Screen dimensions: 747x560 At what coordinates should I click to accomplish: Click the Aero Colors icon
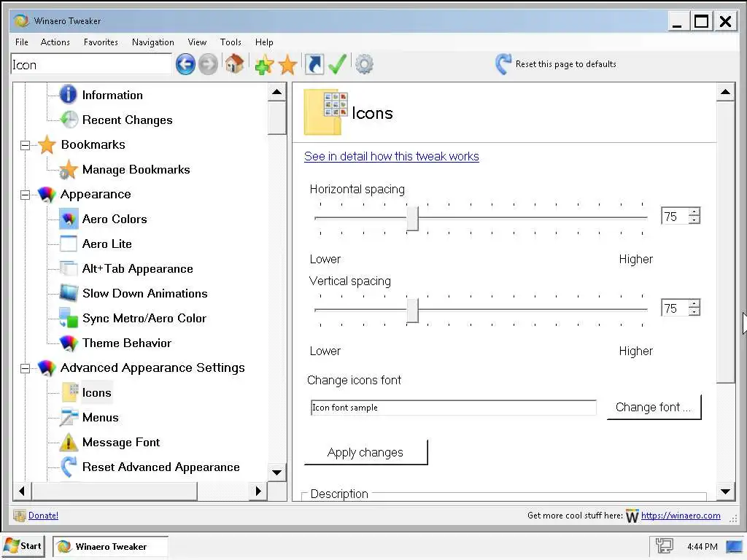click(69, 219)
